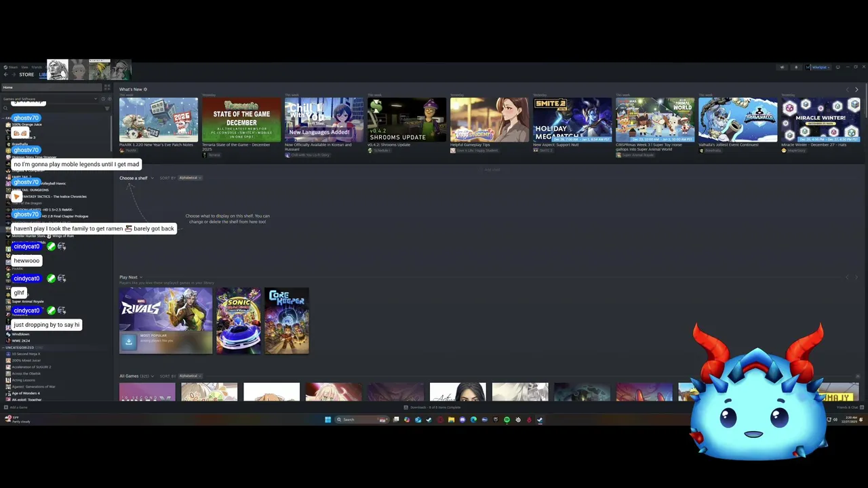Click the library search field
This screenshot has width=868, height=488.
pyautogui.click(x=52, y=108)
